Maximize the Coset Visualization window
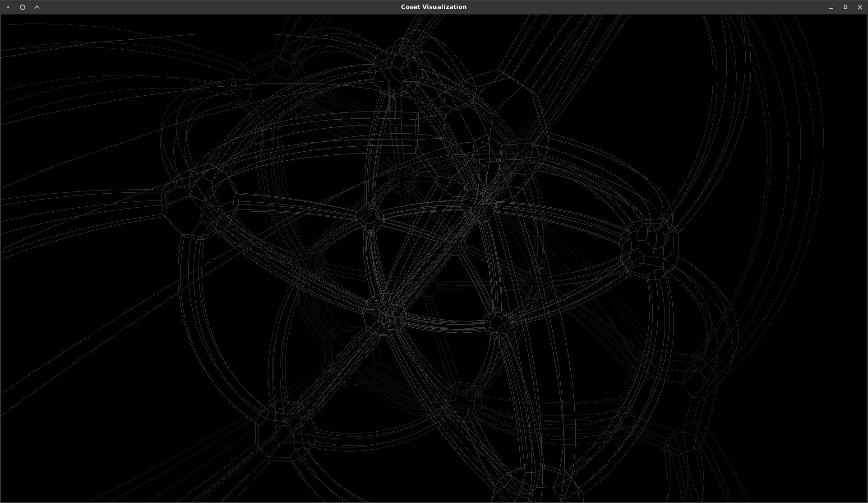Screen dimensions: 868x503 (x=845, y=7)
